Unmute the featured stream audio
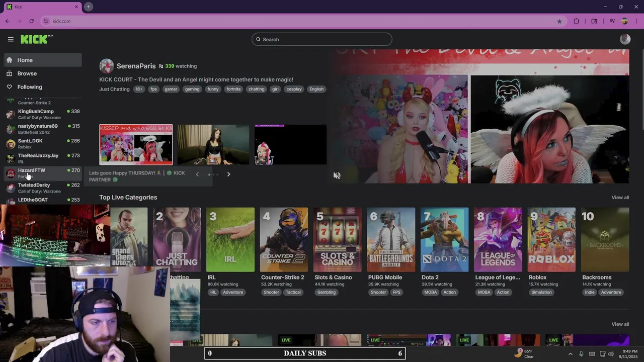 (337, 175)
